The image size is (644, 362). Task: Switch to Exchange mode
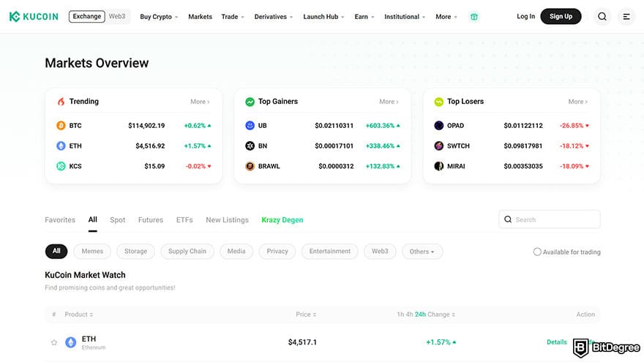click(x=86, y=16)
